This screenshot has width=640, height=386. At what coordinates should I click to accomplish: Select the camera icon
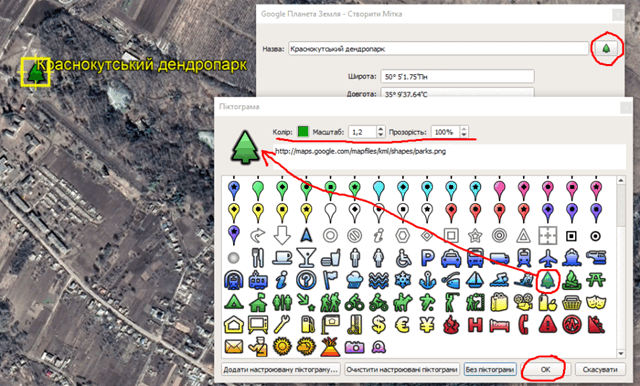(354, 347)
